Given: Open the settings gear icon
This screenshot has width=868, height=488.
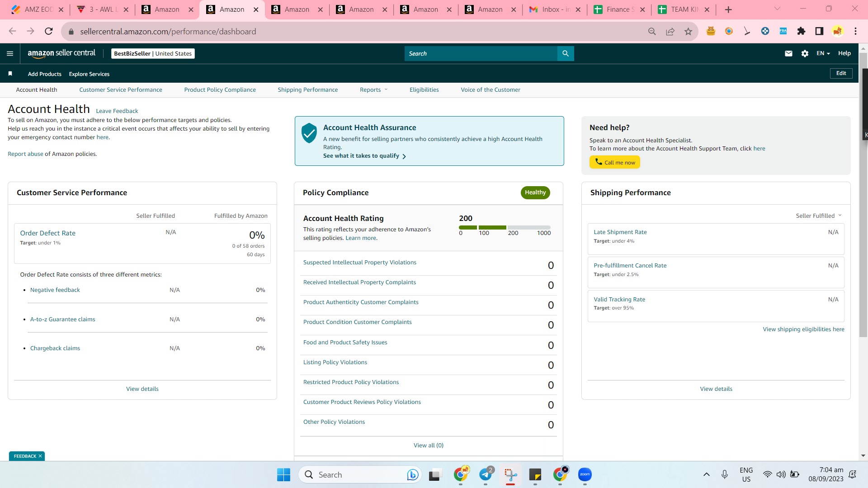Looking at the screenshot, I should (x=805, y=53).
